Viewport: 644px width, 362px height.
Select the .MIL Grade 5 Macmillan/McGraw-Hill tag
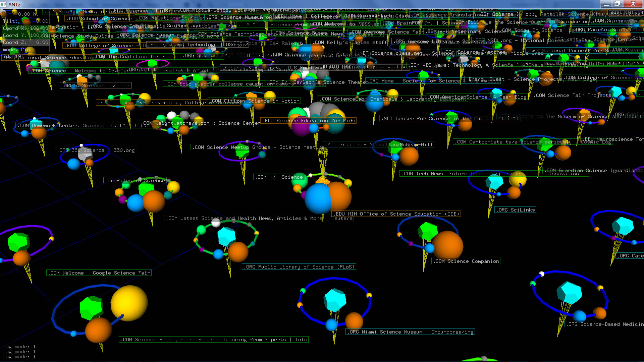pos(379,144)
